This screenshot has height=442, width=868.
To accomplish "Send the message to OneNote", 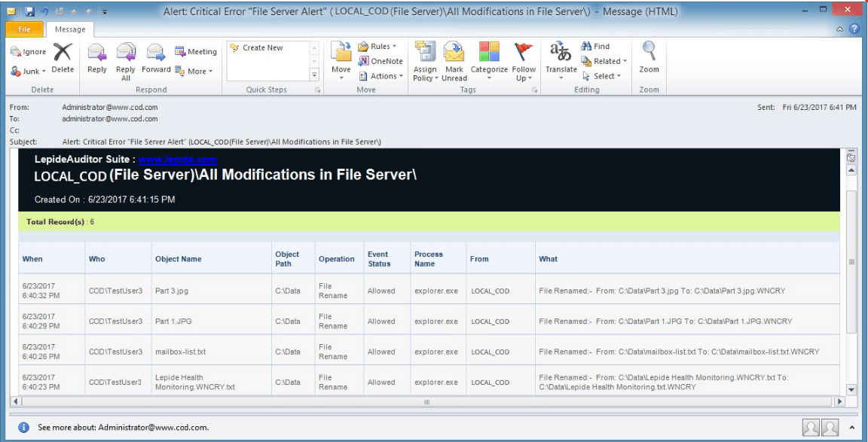I will click(x=381, y=62).
